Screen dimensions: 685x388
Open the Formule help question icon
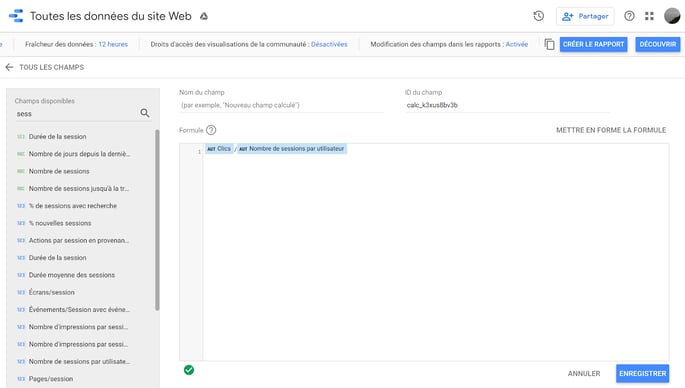211,130
